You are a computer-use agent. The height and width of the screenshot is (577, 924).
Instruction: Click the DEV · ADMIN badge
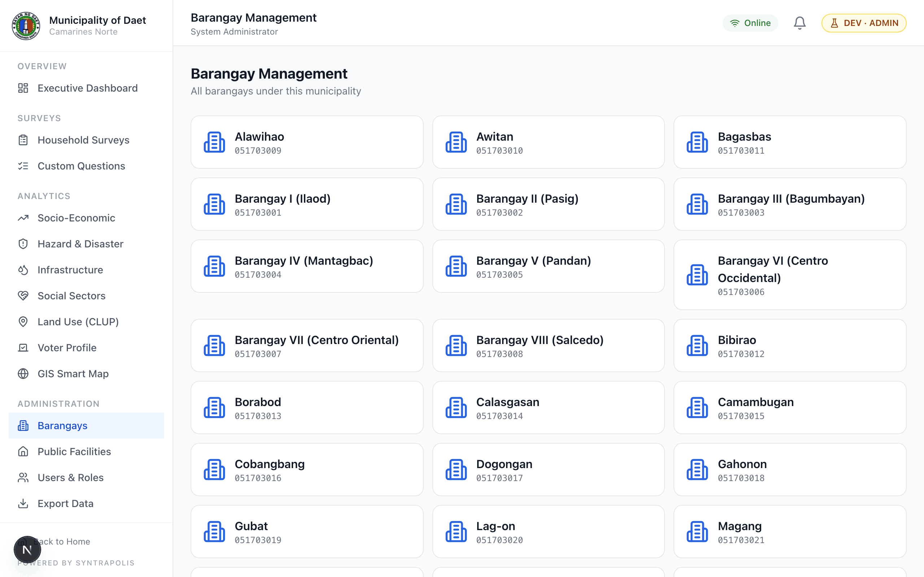pos(864,22)
